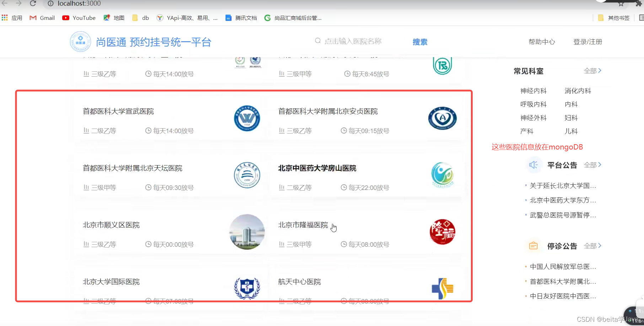This screenshot has width=644, height=326.
Task: Expand 全部 for 停诊公告
Action: 592,246
